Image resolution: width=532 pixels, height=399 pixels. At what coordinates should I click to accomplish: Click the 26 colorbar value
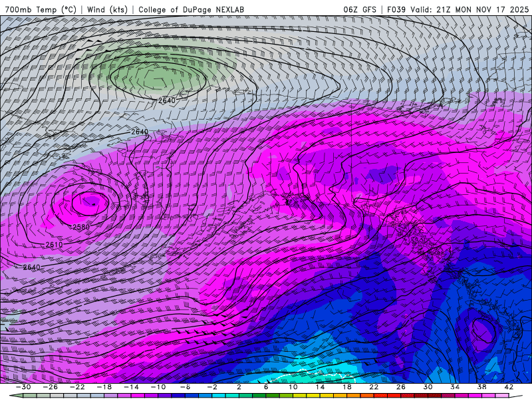[x=401, y=387]
